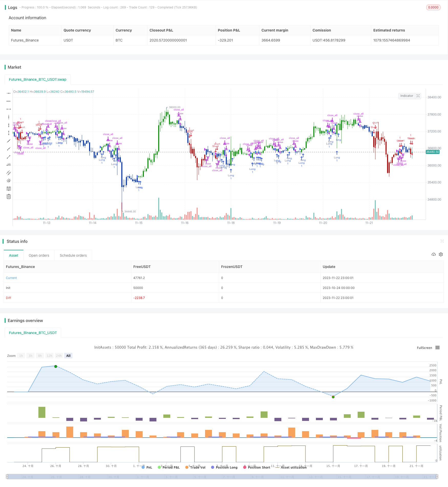The height and width of the screenshot is (487, 448).
Task: Toggle PnL series in chart legend
Action: point(147,467)
